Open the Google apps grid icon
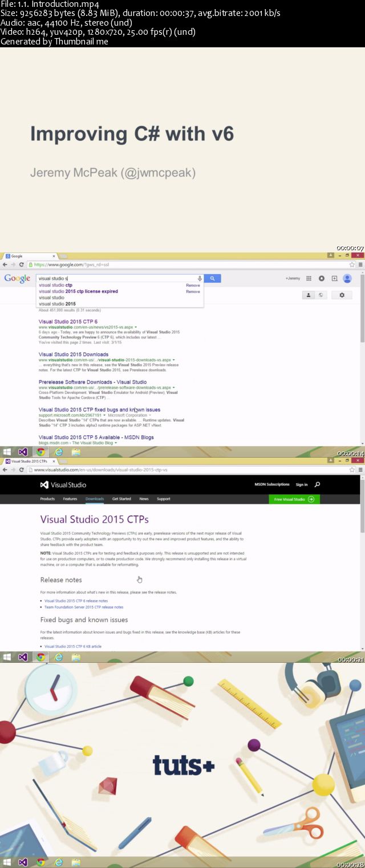This screenshot has width=365, height=868. (x=309, y=279)
